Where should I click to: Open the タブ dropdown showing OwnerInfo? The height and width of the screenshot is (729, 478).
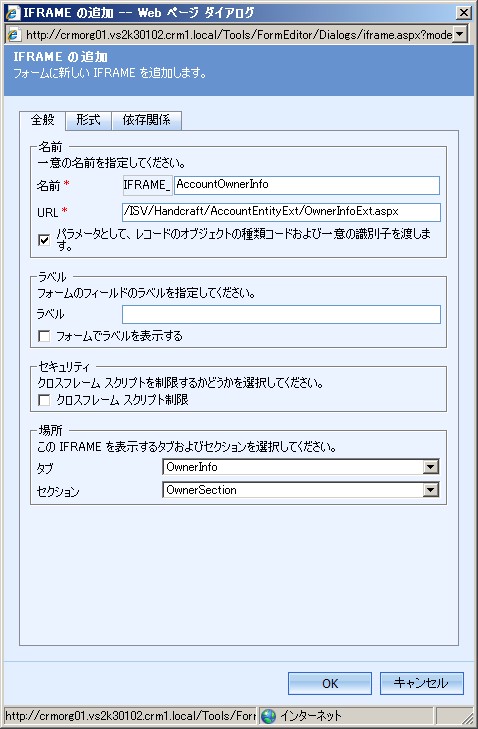[300, 467]
